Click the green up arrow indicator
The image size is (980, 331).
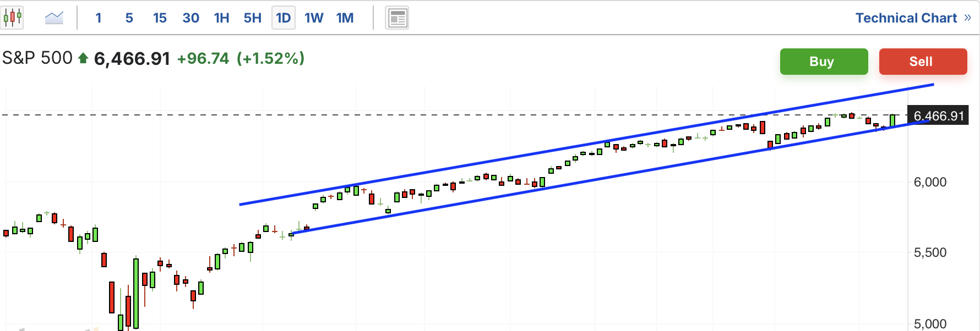[83, 58]
